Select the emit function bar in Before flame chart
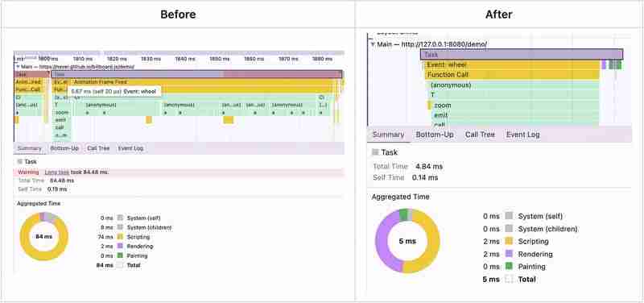The image size is (644, 303). [62, 120]
